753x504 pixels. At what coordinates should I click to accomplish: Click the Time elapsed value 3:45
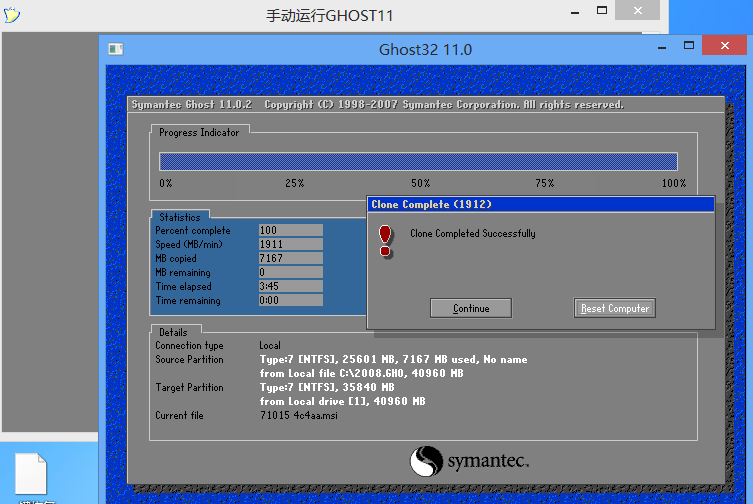[x=291, y=286]
